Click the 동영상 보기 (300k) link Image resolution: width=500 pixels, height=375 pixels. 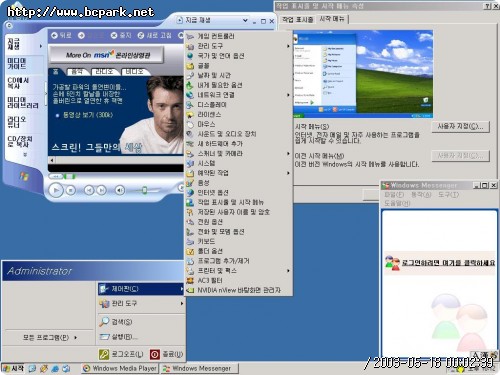point(88,115)
